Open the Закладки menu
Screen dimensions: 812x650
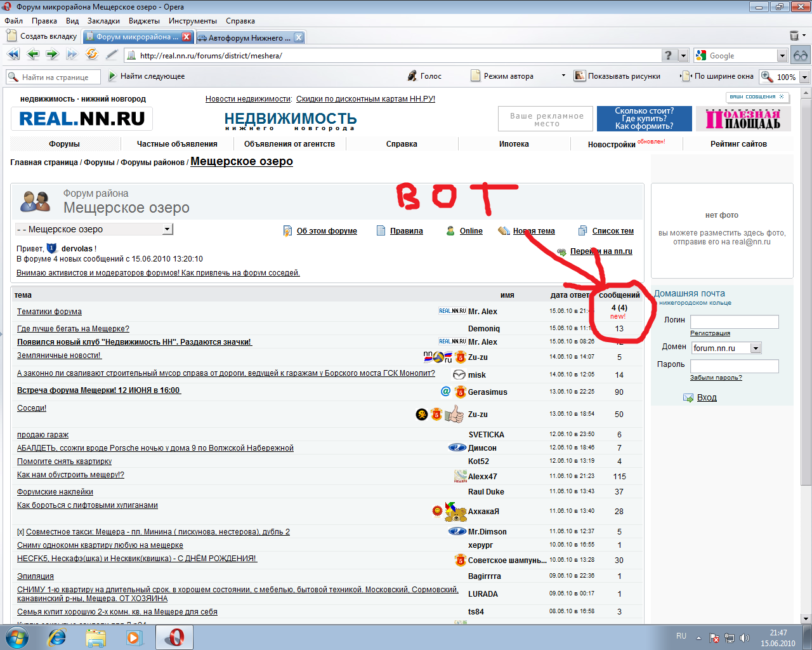point(103,21)
